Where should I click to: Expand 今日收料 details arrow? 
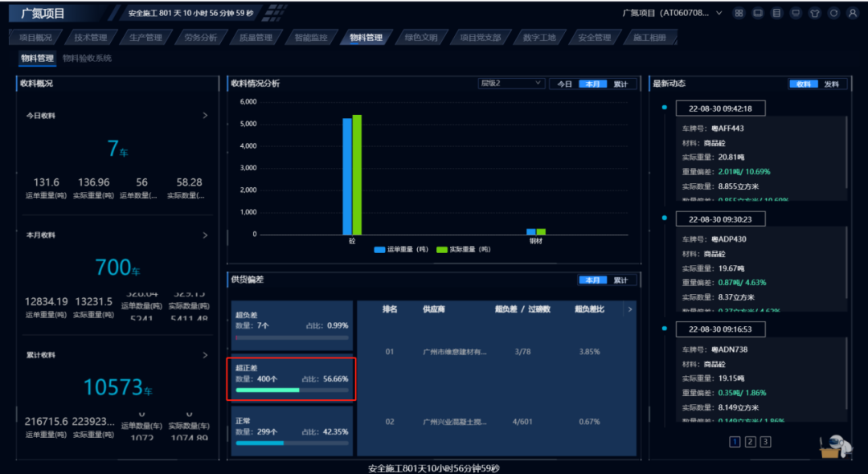click(205, 116)
